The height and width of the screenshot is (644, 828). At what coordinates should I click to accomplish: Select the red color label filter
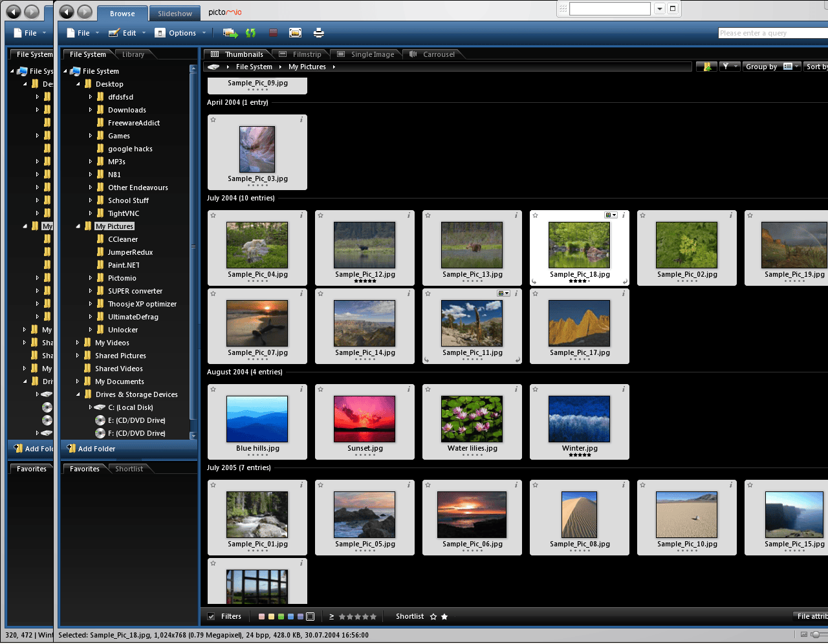pyautogui.click(x=261, y=617)
